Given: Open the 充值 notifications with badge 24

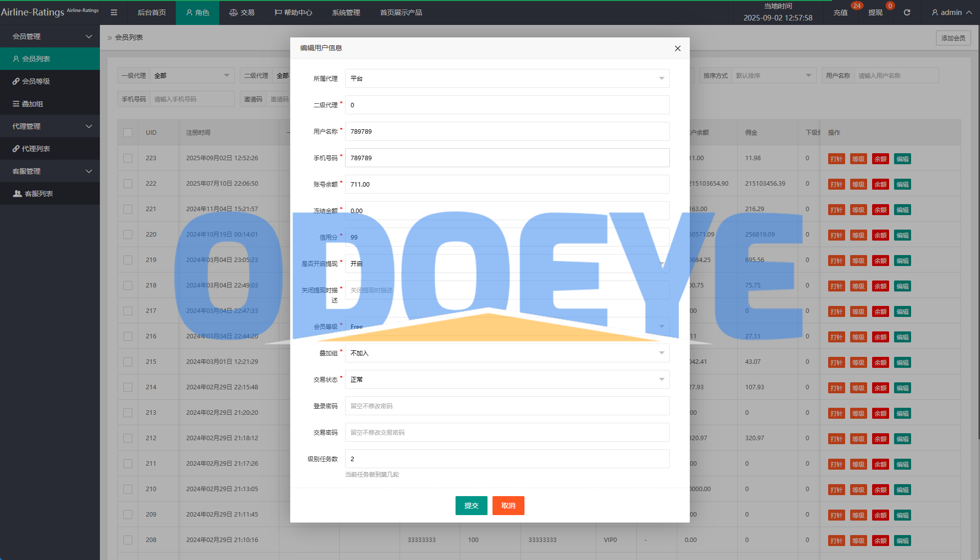Looking at the screenshot, I should tap(841, 12).
